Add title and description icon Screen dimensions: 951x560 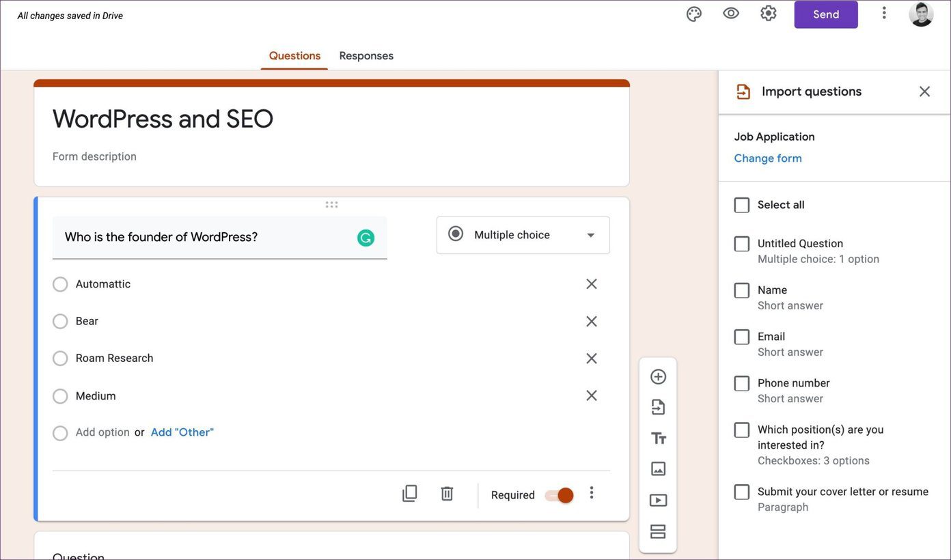click(x=658, y=438)
